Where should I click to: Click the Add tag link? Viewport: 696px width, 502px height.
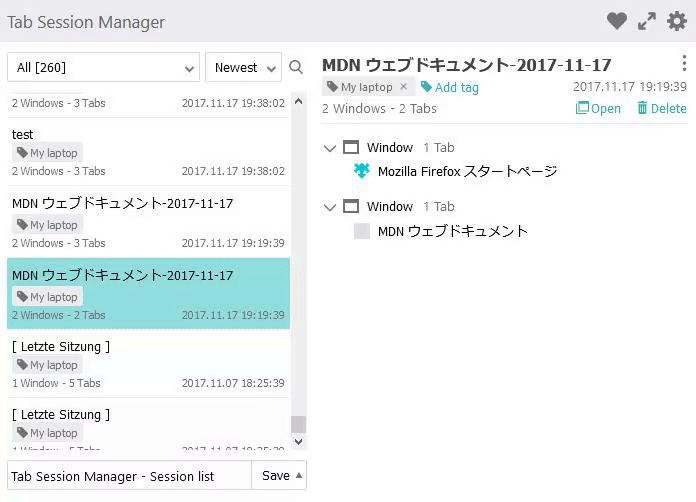[450, 87]
